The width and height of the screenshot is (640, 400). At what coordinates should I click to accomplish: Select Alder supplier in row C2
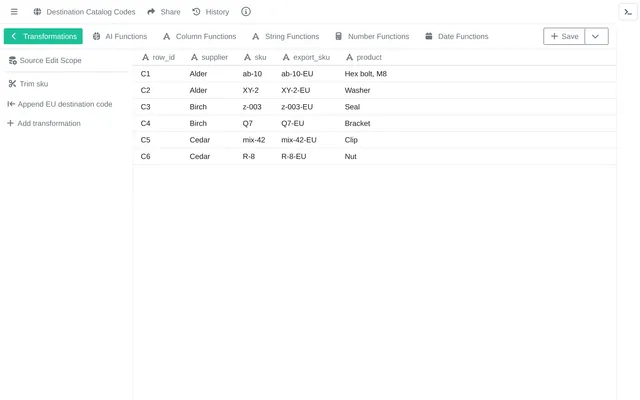coord(198,90)
